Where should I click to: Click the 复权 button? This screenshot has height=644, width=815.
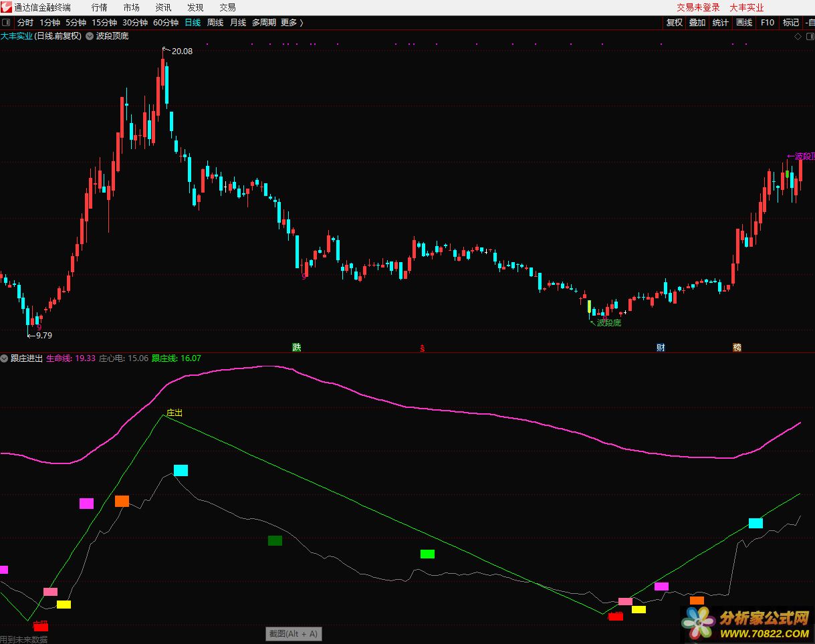(675, 23)
